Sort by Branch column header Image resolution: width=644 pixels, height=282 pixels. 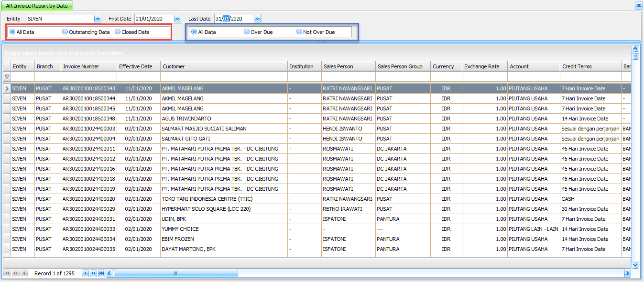(x=47, y=66)
